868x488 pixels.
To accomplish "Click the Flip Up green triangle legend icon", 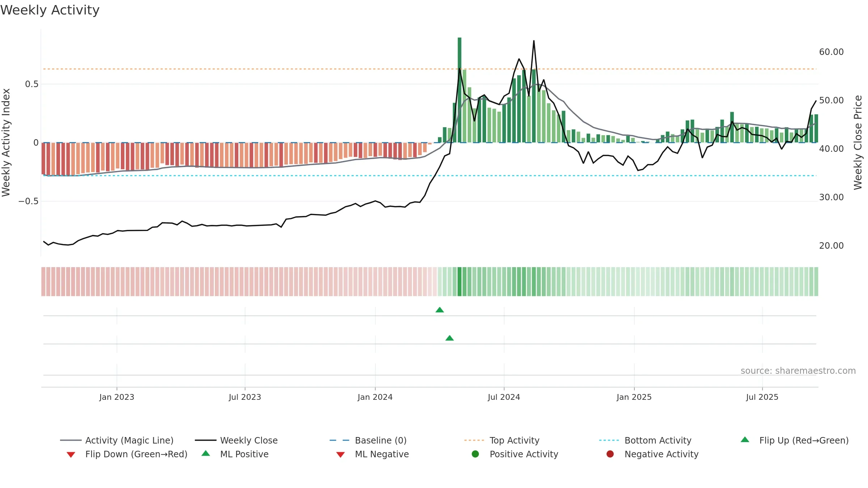I will click(x=745, y=440).
